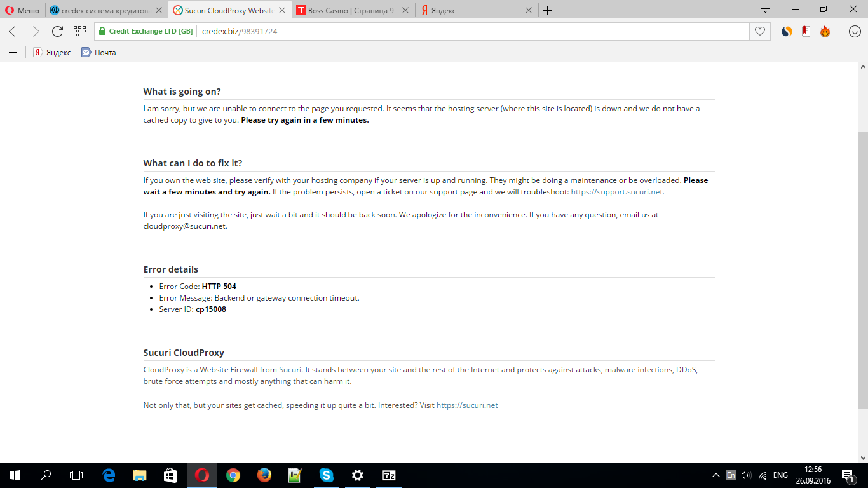This screenshot has height=488, width=868.
Task: Click the page vertical scrollbar thumb
Action: click(863, 269)
